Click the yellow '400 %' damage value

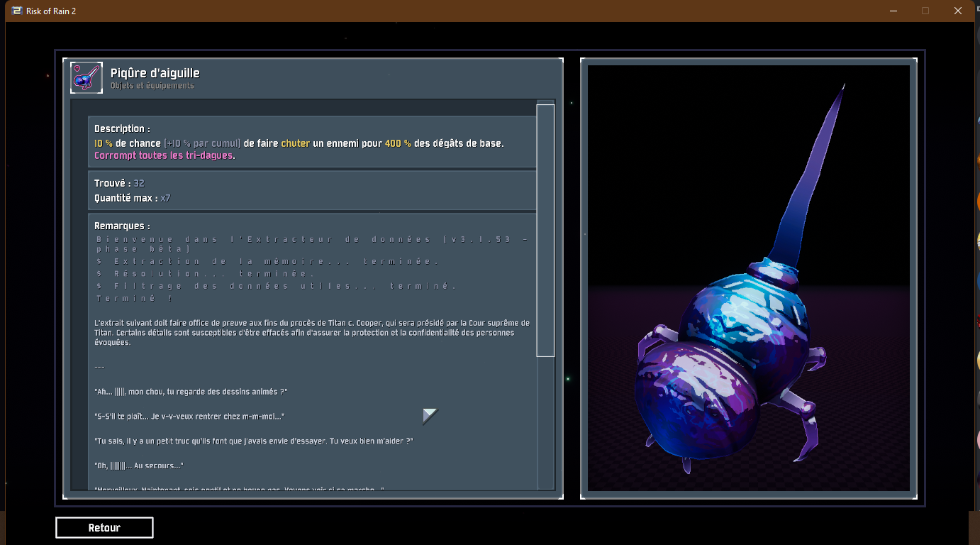[398, 143]
